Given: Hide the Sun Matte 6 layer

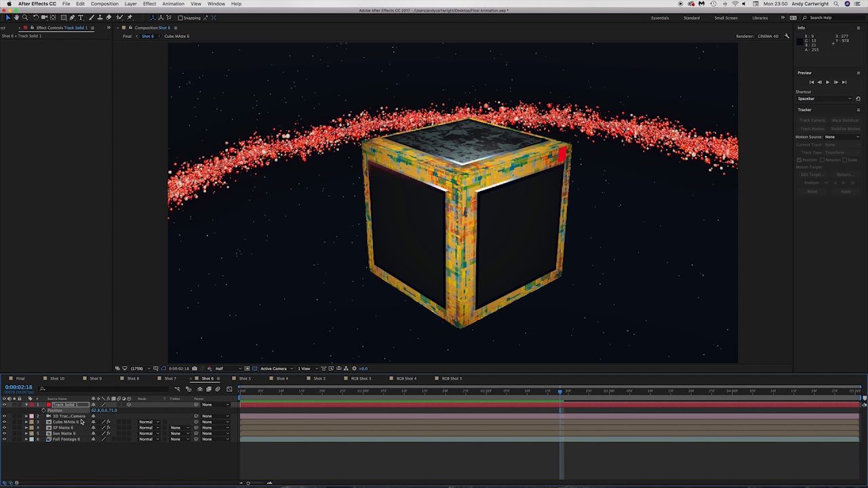Looking at the screenshot, I should coord(4,433).
